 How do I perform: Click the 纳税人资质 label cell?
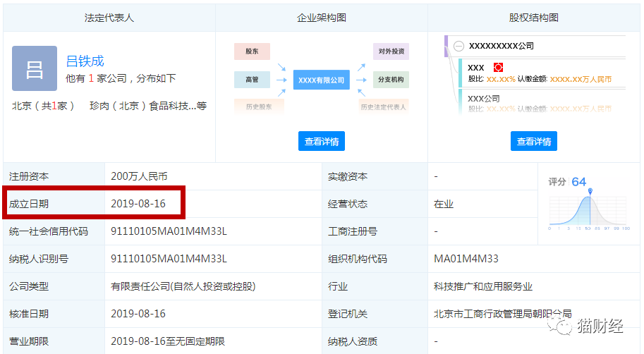375,341
